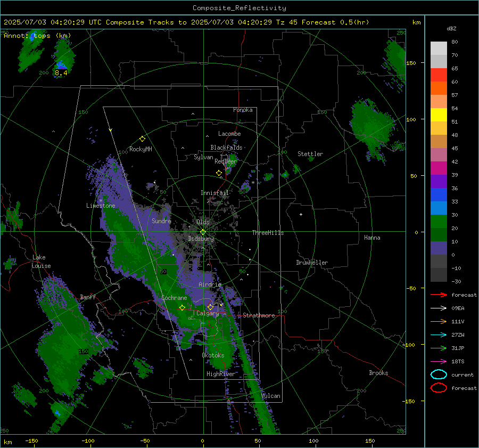Click the Okotoks town label

213,355
